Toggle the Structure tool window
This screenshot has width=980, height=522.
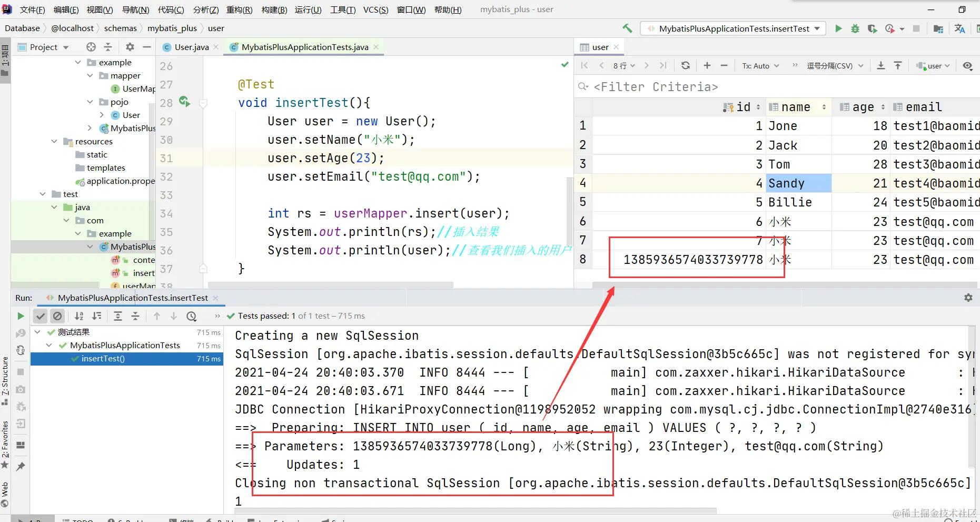coord(5,380)
